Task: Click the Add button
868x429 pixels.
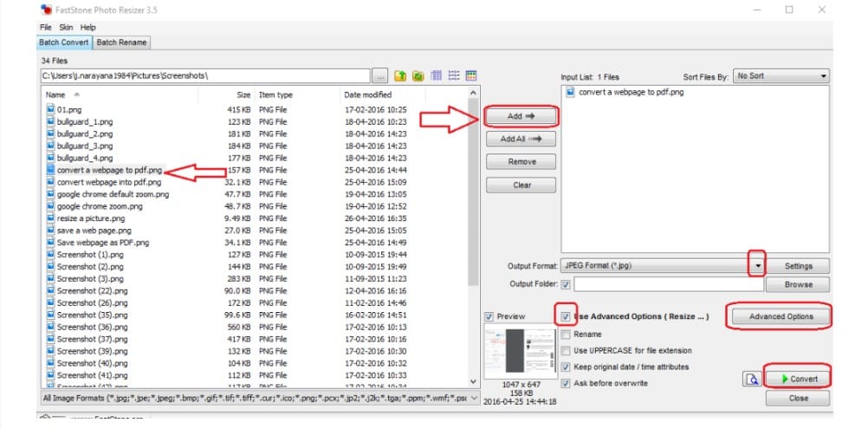Action: [x=521, y=116]
